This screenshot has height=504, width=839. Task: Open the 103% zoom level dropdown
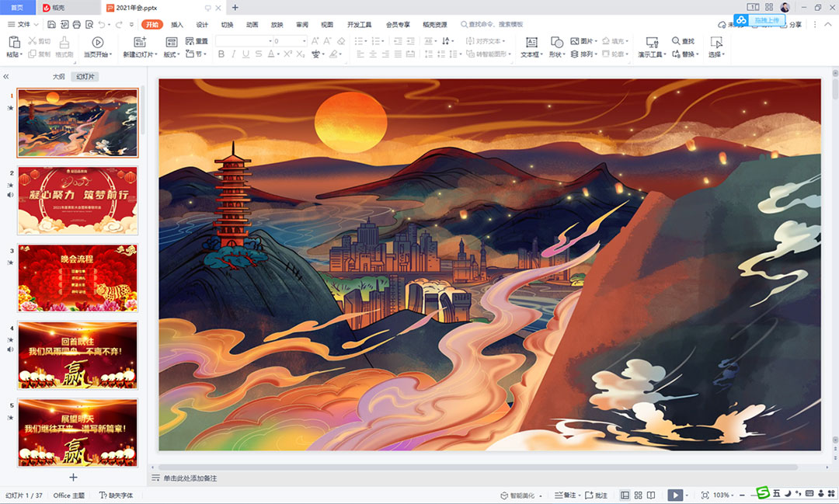tap(724, 495)
